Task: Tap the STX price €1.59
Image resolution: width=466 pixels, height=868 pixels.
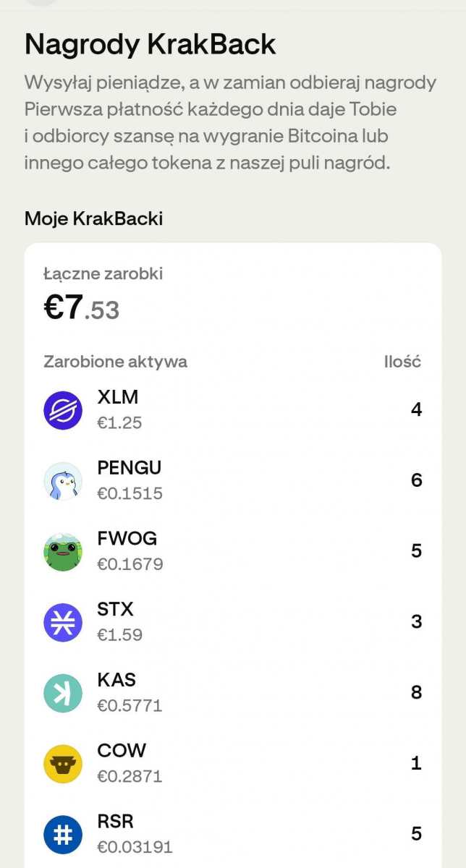Action: coord(119,635)
